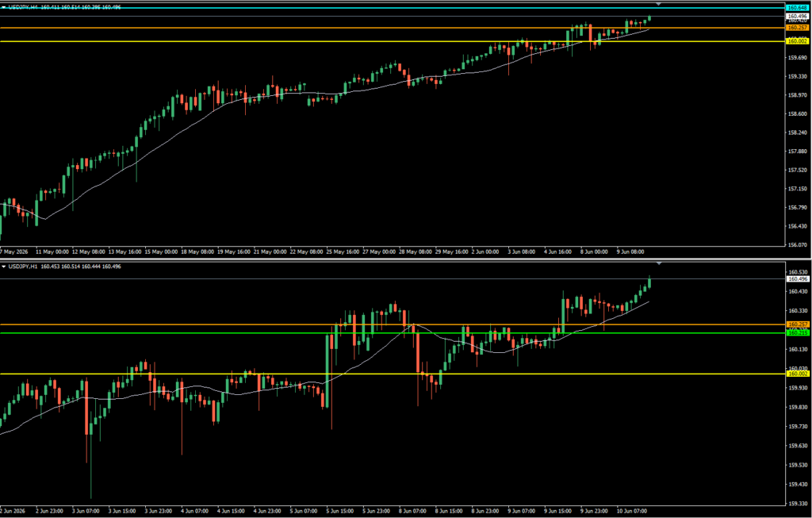This screenshot has width=812, height=518.
Task: Select green 160.215 price tag on H1 chart
Action: coord(797,332)
